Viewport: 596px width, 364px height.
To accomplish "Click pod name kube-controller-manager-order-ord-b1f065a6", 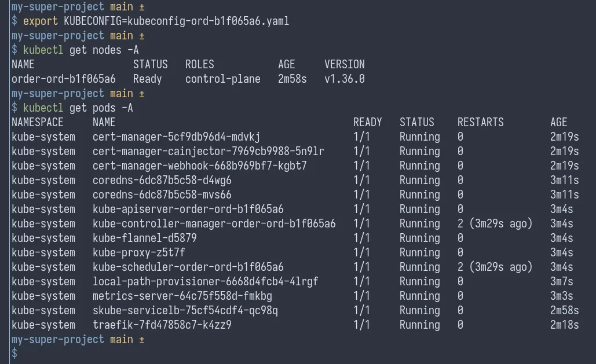I will click(214, 223).
